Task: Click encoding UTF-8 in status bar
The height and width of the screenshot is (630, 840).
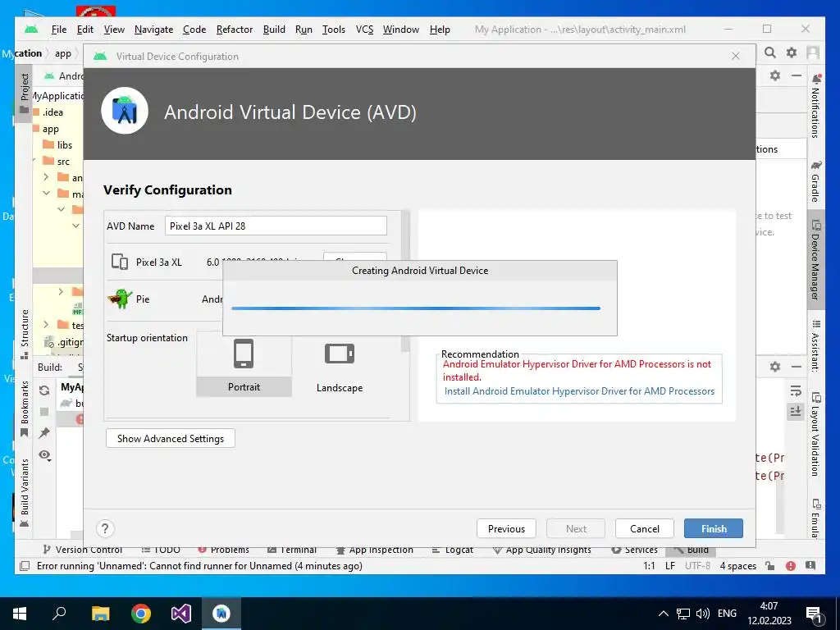Action: (x=697, y=566)
